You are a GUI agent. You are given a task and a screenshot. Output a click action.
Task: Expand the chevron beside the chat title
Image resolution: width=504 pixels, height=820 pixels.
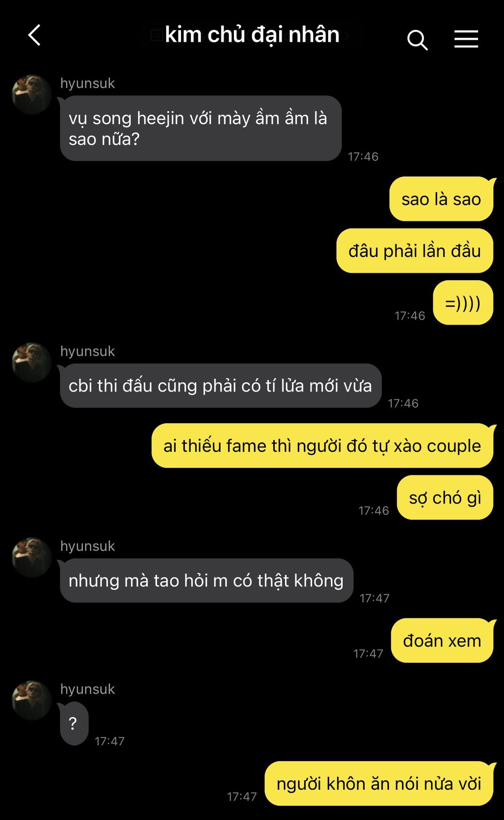[347, 35]
